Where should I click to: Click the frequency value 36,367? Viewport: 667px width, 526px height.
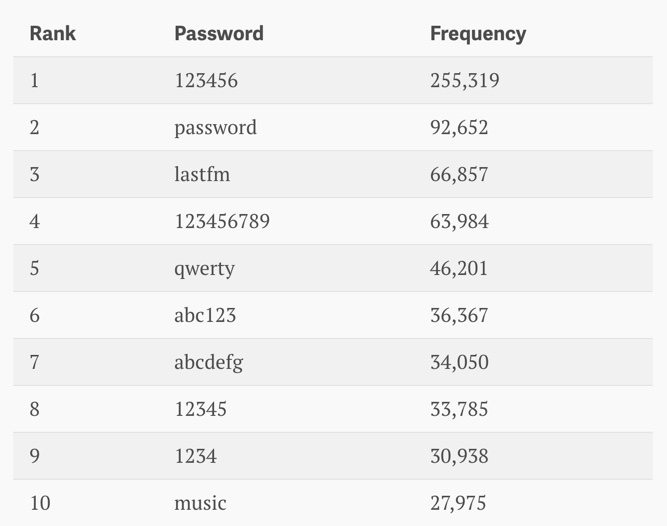coord(459,315)
